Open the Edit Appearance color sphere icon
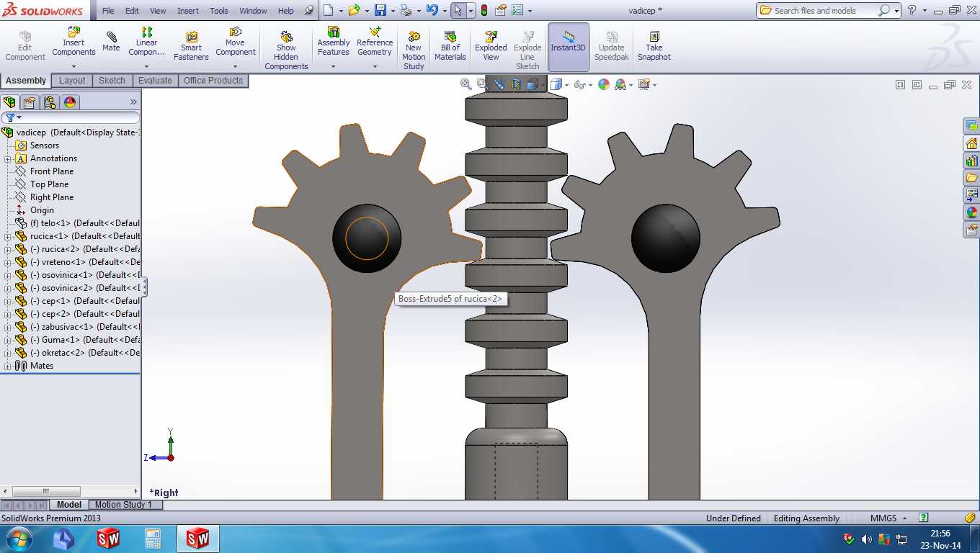The width and height of the screenshot is (980, 553). [603, 84]
